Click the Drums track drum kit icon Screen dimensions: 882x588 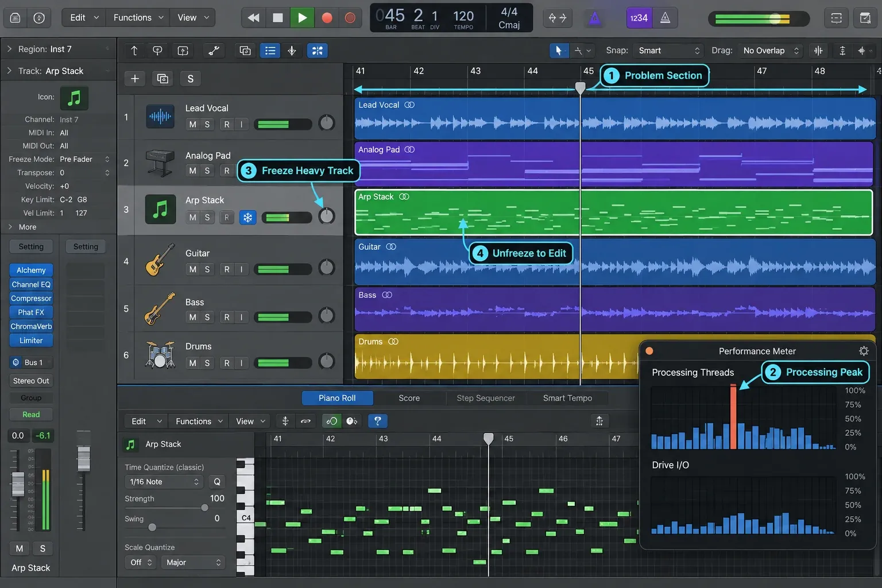pos(160,354)
